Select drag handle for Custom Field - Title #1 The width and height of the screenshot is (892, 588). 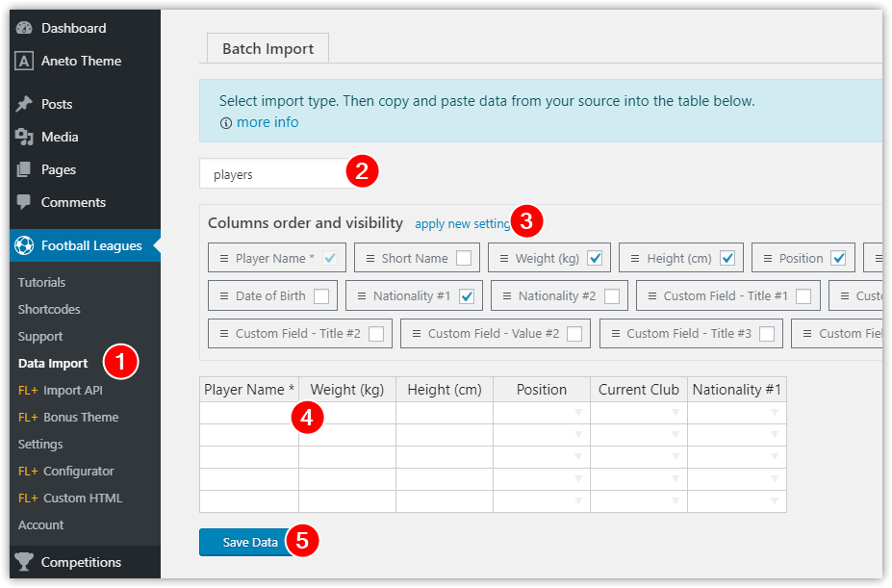point(652,296)
